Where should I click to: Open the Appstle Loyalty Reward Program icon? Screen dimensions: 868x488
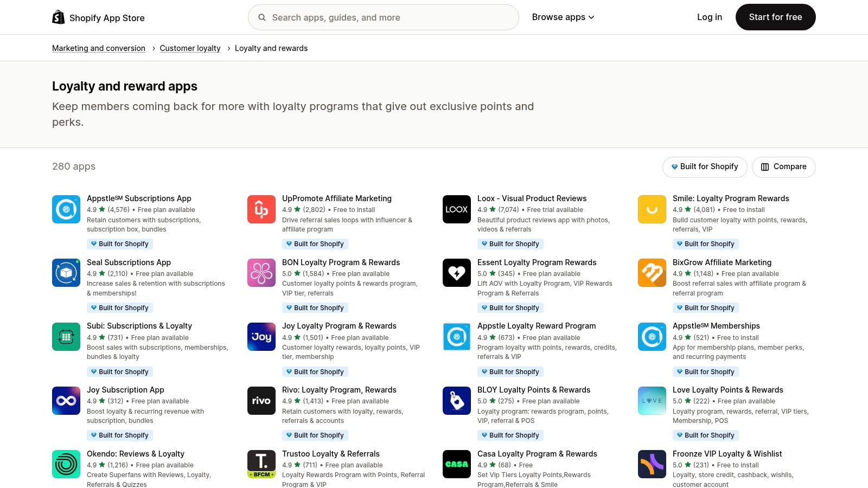(457, 337)
